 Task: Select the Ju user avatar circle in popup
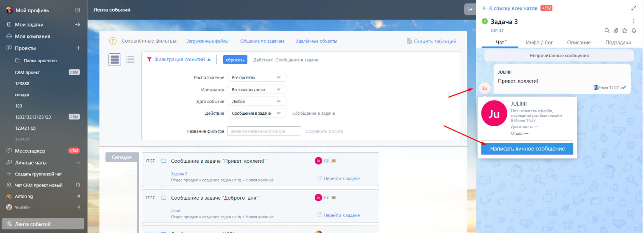tap(494, 114)
